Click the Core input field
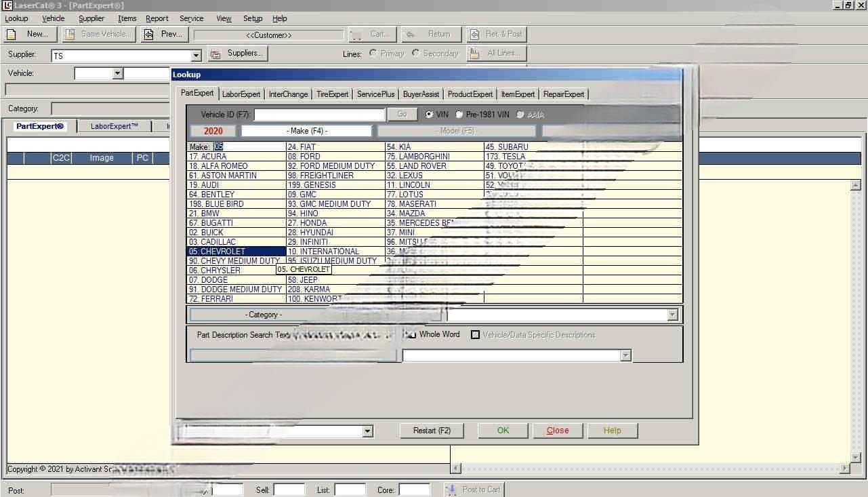Viewport: 868px width, 497px height. [x=415, y=490]
